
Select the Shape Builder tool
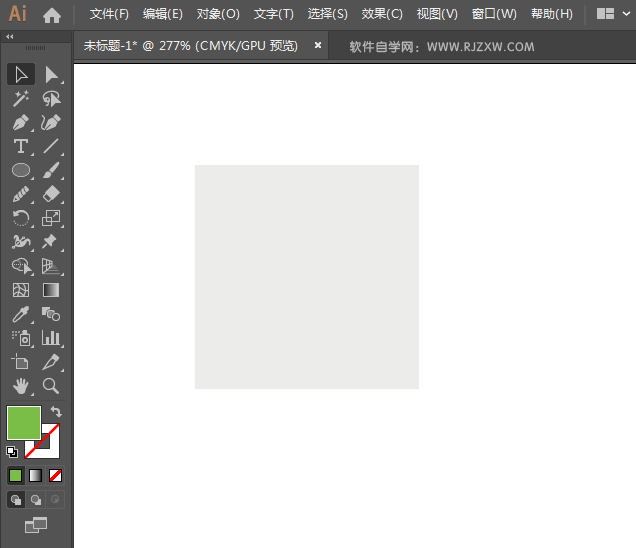tap(21, 266)
